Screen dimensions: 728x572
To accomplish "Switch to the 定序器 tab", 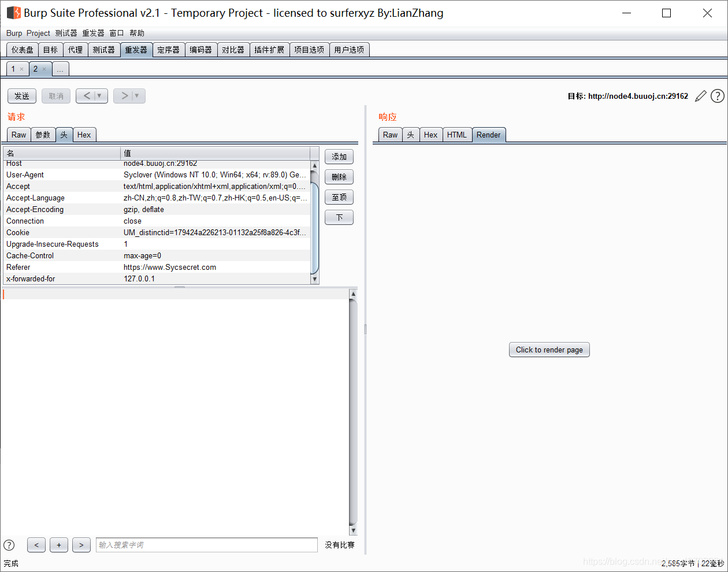I will coord(169,50).
